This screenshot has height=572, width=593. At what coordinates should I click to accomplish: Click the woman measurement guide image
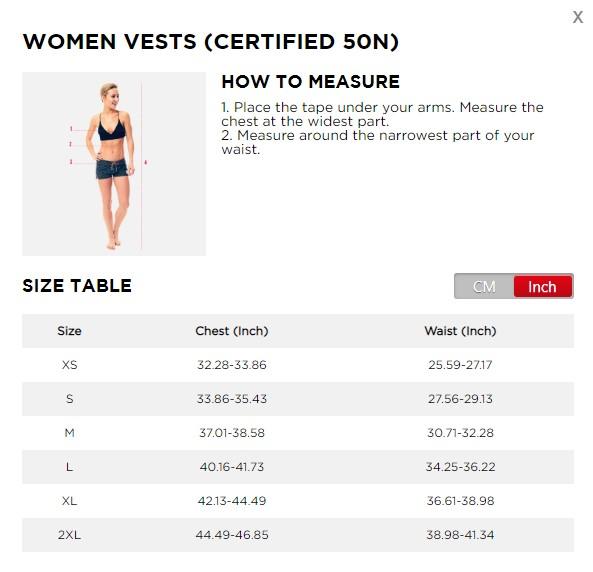pyautogui.click(x=114, y=164)
